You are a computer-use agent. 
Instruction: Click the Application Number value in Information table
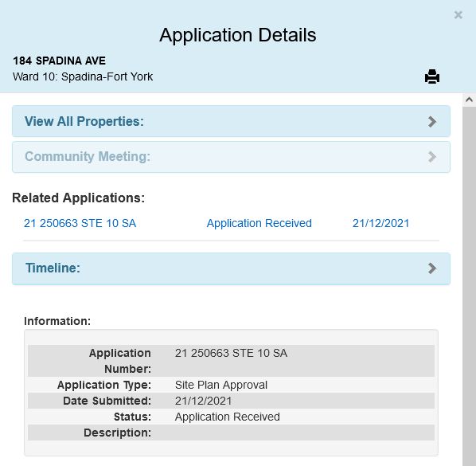(x=231, y=353)
